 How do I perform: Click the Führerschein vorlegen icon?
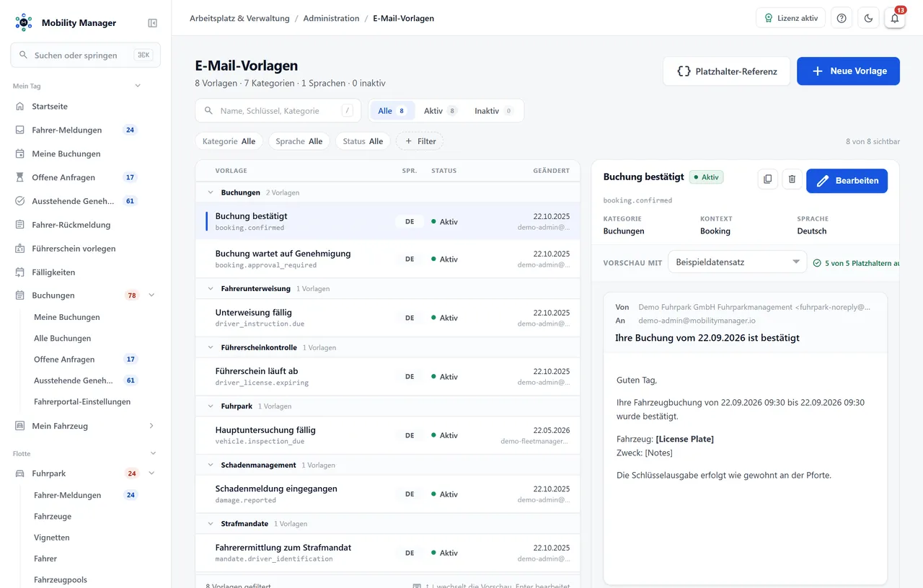pos(20,249)
